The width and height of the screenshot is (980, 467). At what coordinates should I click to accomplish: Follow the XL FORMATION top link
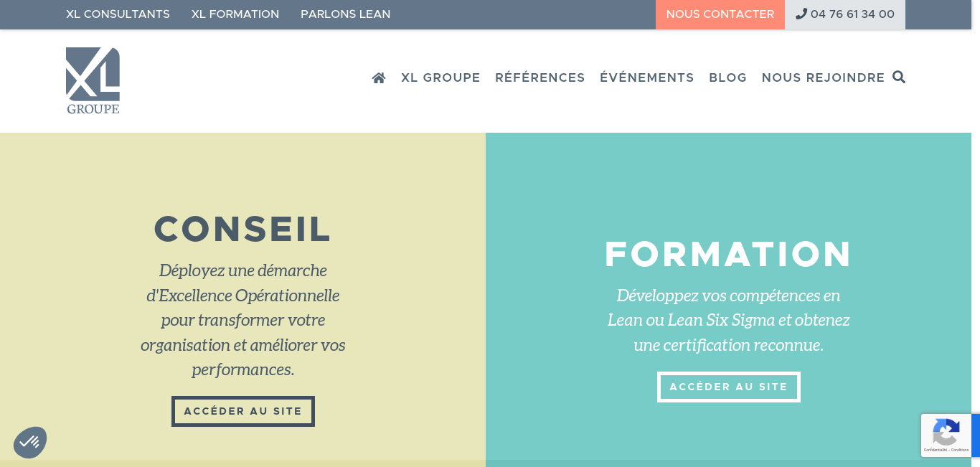pos(235,14)
